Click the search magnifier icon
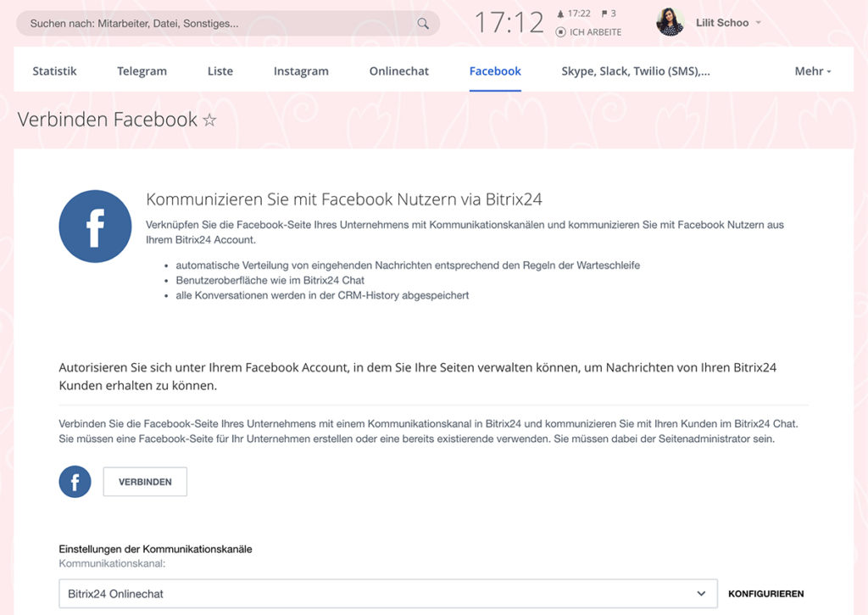Viewport: 868px width, 615px height. point(423,23)
